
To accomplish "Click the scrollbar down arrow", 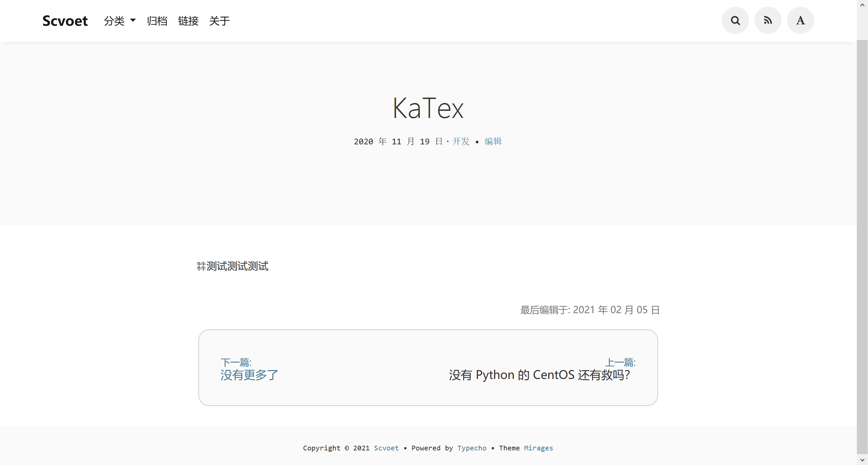I will pyautogui.click(x=862, y=460).
